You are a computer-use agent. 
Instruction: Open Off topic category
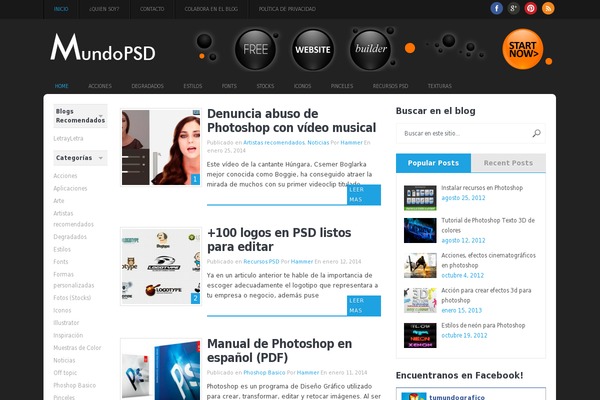pos(65,372)
